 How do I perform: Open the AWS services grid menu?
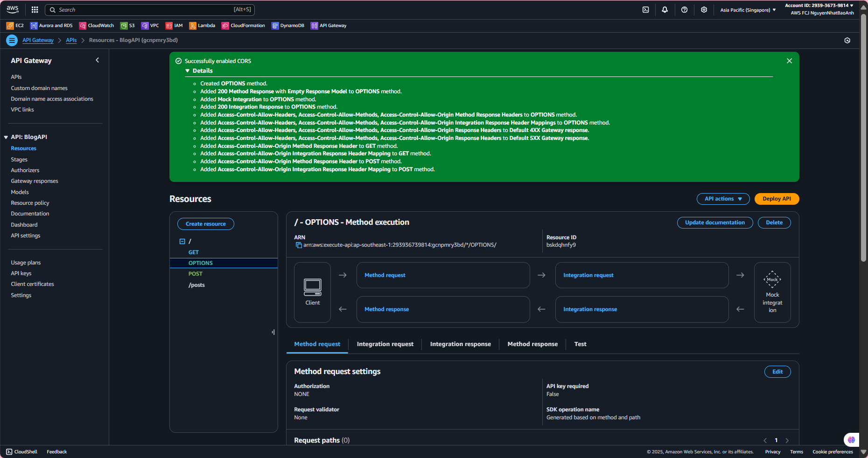click(x=35, y=10)
